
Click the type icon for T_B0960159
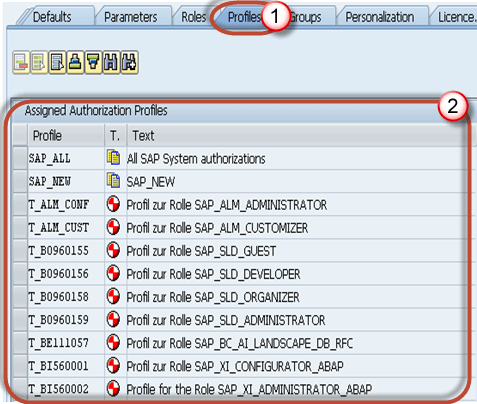pyautogui.click(x=113, y=319)
